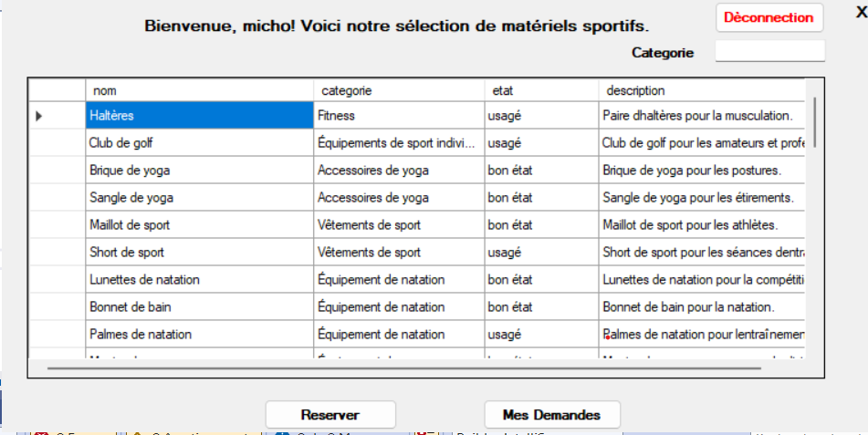This screenshot has width=868, height=435.
Task: Select the Haltères row using its arrow header
Action: pos(57,116)
